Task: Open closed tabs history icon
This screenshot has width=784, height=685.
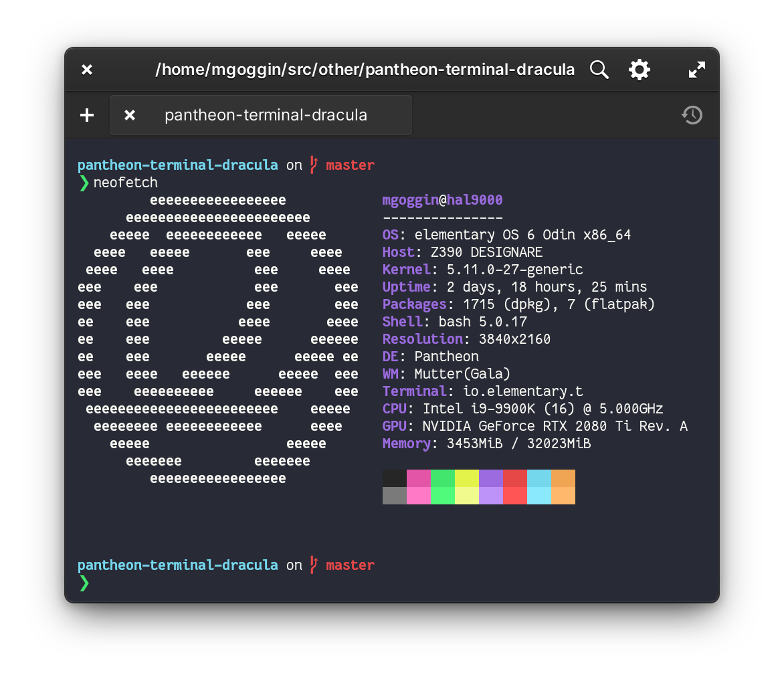Action: pyautogui.click(x=692, y=115)
